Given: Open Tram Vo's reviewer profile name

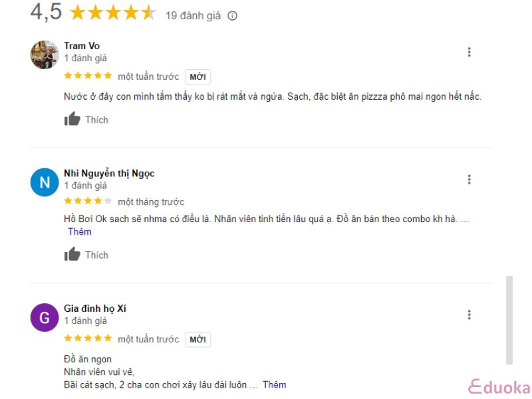Looking at the screenshot, I should [82, 46].
